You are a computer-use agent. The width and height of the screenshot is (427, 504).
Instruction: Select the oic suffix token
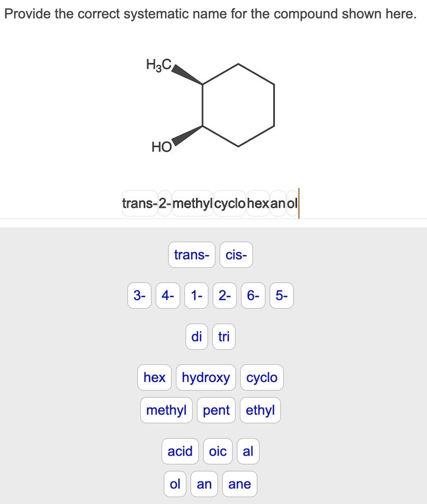[x=218, y=451]
